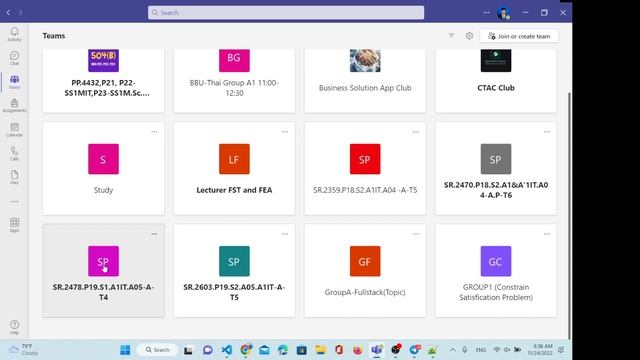Open manage teams gear icon

tap(469, 36)
